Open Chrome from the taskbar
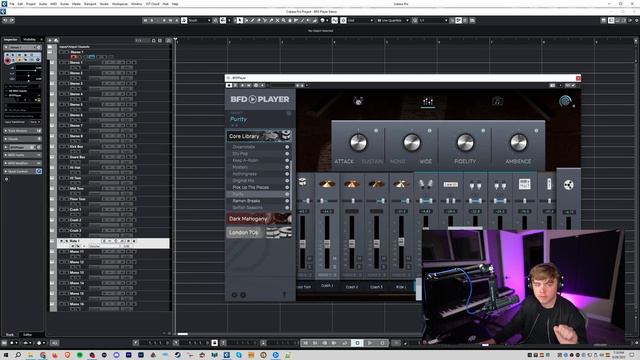Image resolution: width=640 pixels, height=360 pixels. pos(43,355)
